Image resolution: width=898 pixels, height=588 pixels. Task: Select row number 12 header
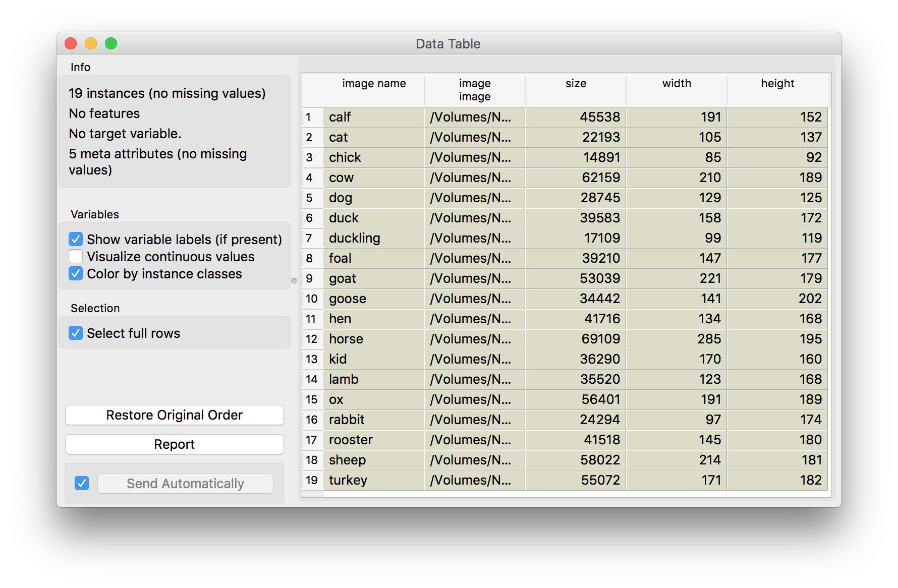(x=312, y=339)
